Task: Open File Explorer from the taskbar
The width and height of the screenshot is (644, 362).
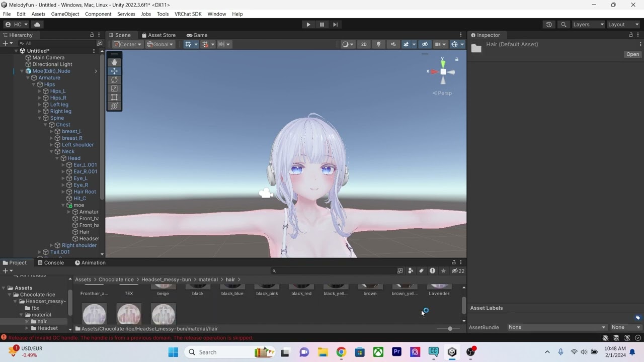Action: (323, 352)
